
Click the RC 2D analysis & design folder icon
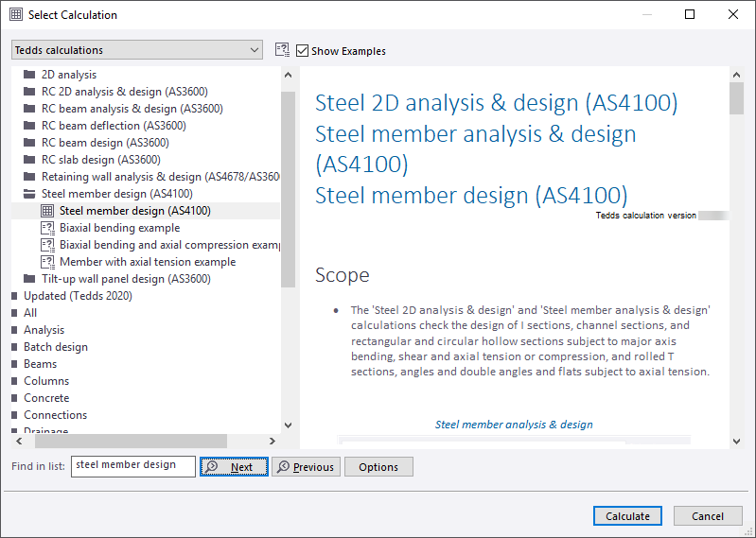click(x=29, y=92)
